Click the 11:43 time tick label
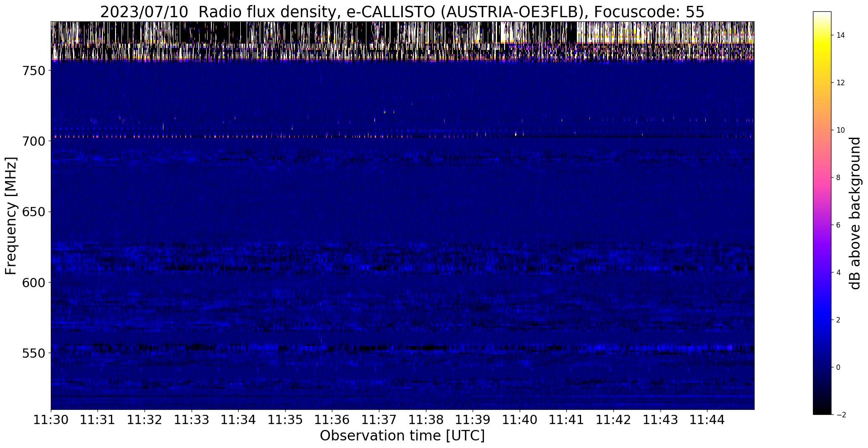Screen dimensions: 868x448 (x=661, y=420)
